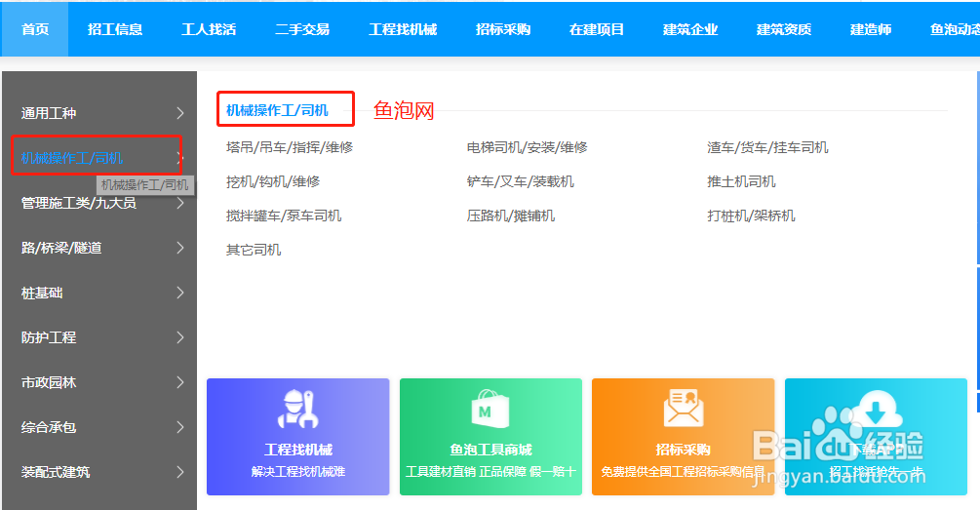This screenshot has width=980, height=510.
Task: Click the 鱼泡工具商城 card title text
Action: (x=490, y=450)
